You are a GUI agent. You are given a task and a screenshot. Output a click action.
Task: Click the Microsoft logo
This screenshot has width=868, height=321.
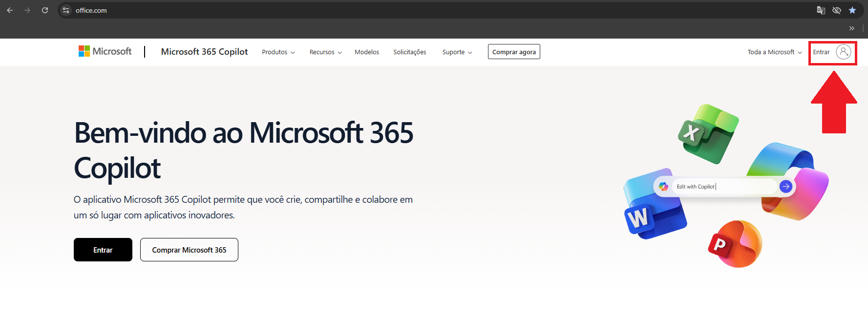click(x=105, y=51)
